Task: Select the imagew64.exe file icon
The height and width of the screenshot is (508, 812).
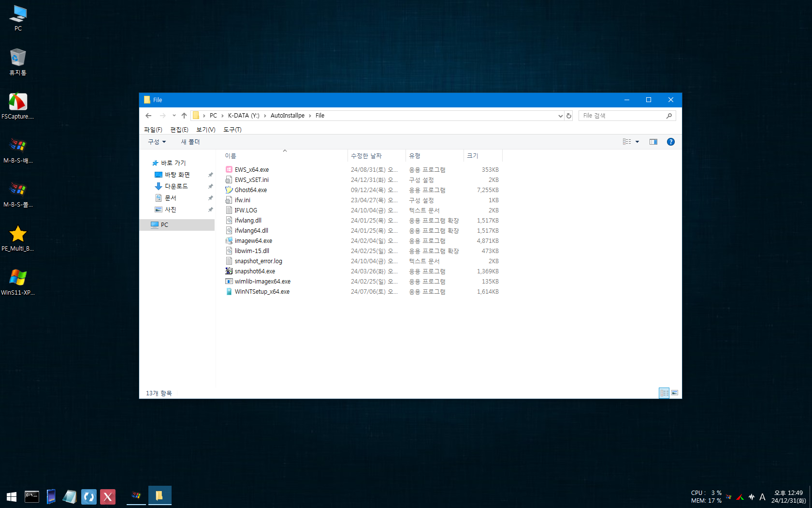Action: pyautogui.click(x=229, y=241)
